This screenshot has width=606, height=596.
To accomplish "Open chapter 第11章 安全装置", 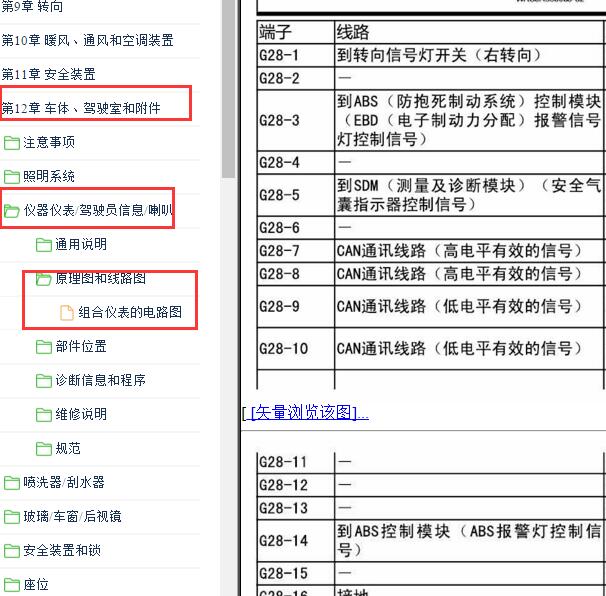I will point(48,74).
